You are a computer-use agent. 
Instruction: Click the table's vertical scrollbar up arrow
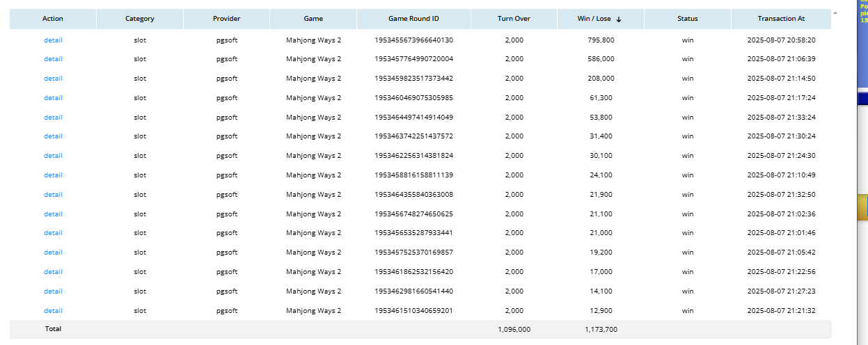click(x=835, y=13)
